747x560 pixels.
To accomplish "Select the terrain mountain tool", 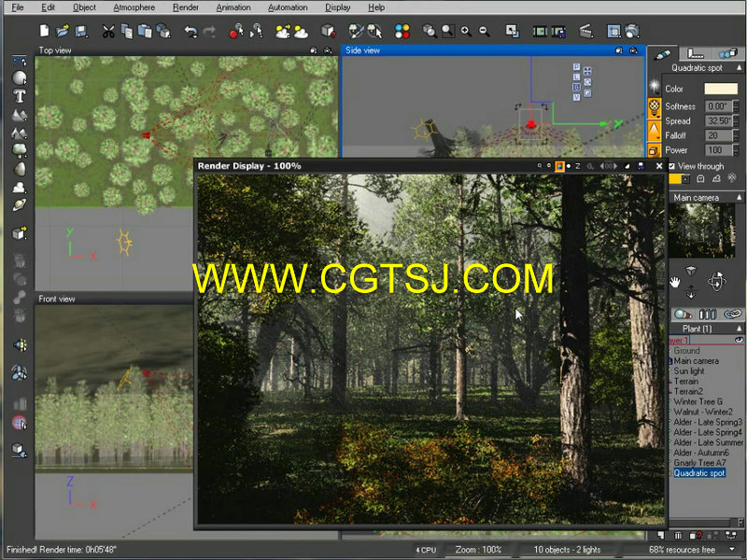I will (x=20, y=115).
